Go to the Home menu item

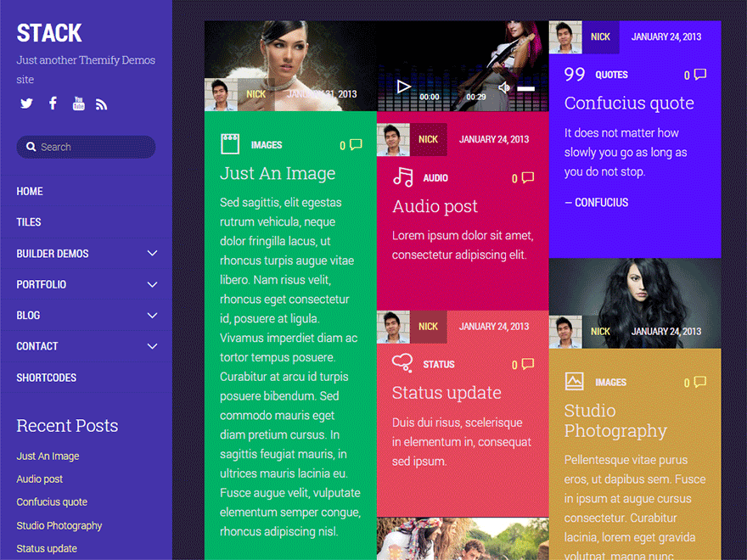click(30, 191)
